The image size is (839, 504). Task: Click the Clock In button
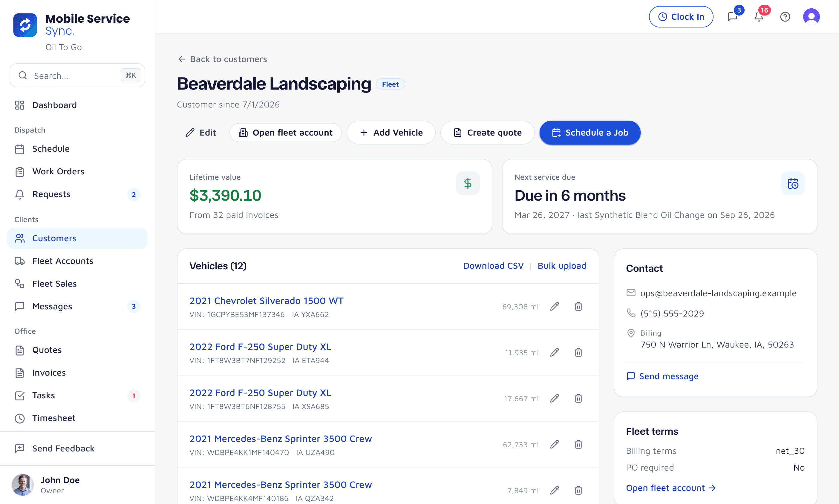(x=681, y=17)
